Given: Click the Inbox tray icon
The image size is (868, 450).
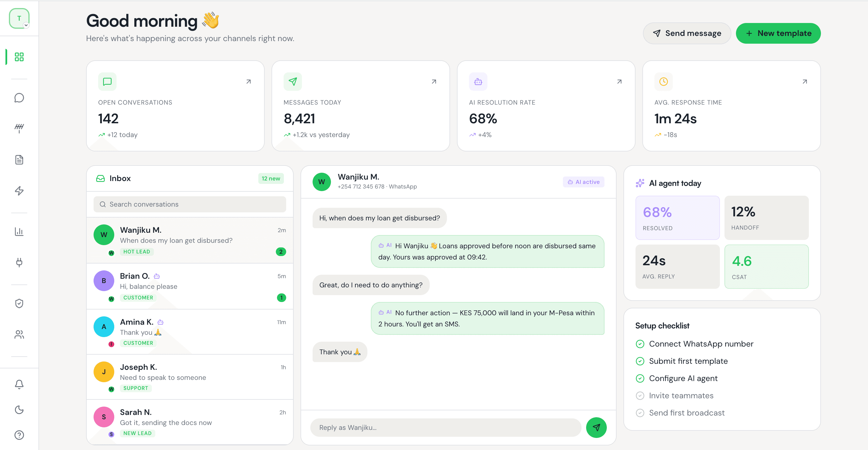Looking at the screenshot, I should click(x=100, y=178).
